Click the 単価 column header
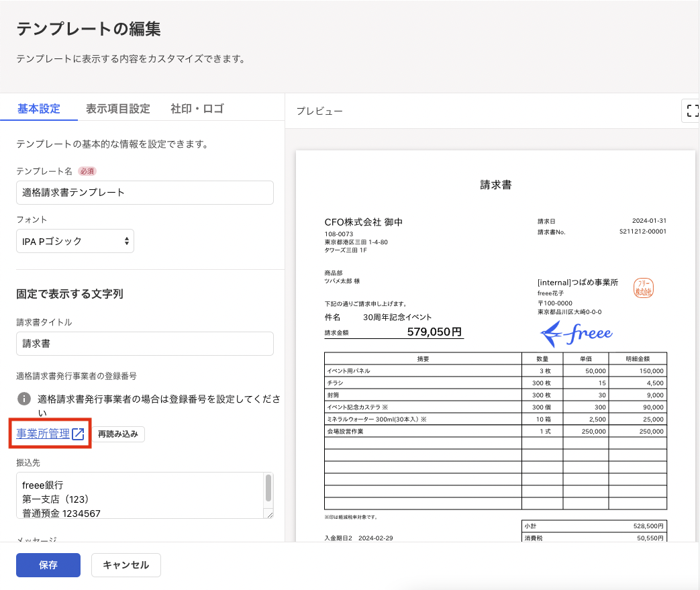Image resolution: width=700 pixels, height=590 pixels. point(586,358)
